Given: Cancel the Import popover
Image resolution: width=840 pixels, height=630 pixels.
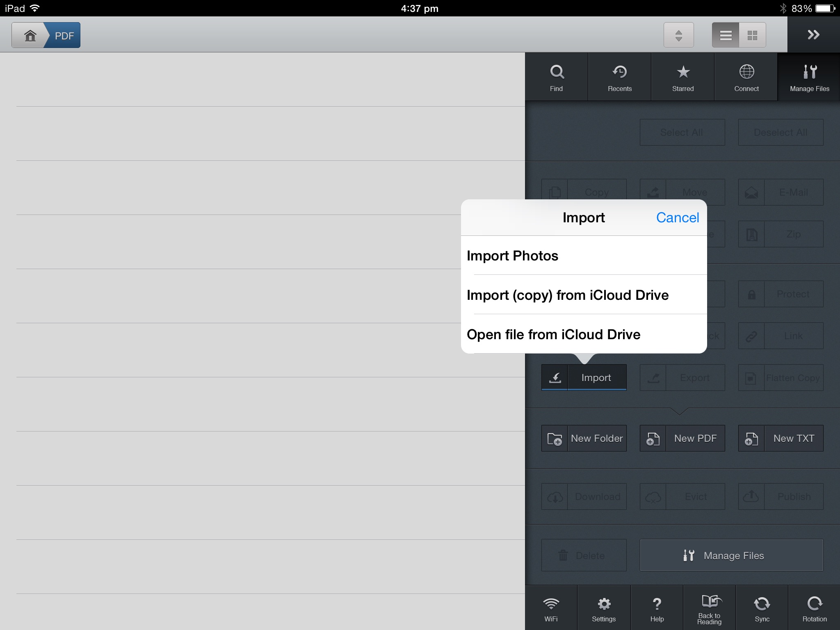Looking at the screenshot, I should pyautogui.click(x=677, y=218).
